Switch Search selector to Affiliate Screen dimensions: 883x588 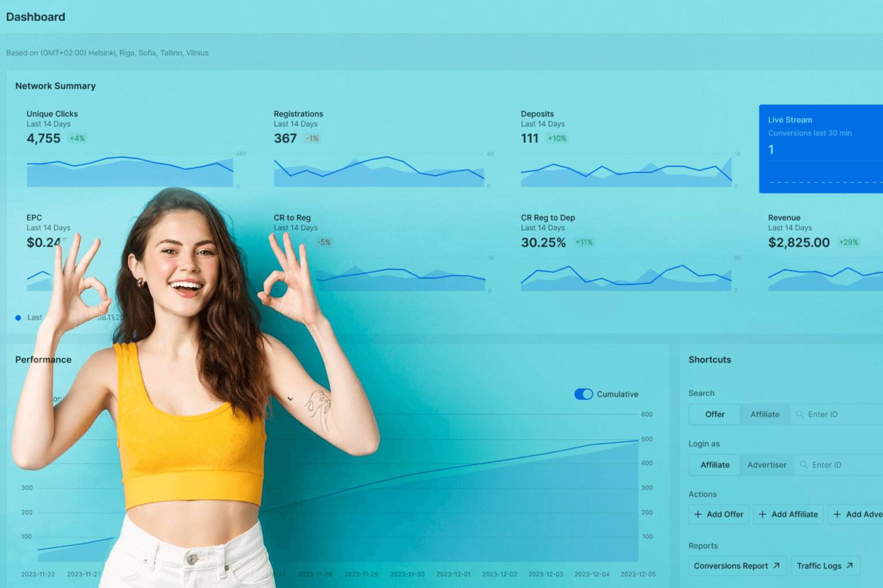coord(765,414)
